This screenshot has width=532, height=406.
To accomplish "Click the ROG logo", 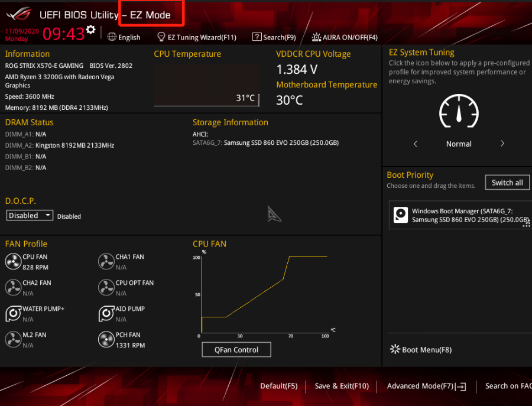I will (x=20, y=14).
